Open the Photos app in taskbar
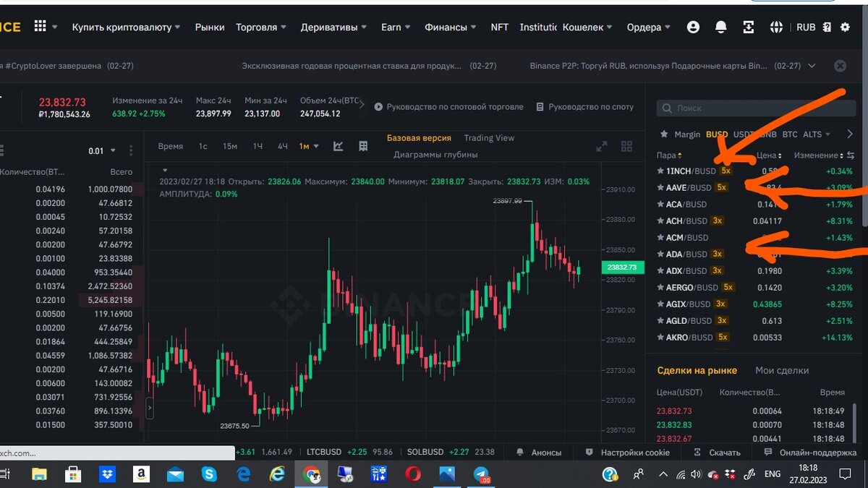 coord(447,474)
